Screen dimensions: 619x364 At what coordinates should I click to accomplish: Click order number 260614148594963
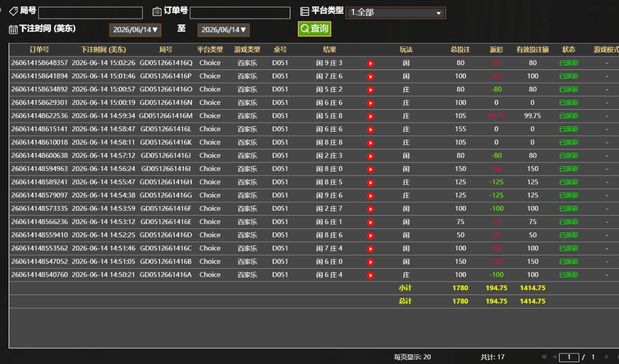coord(40,169)
